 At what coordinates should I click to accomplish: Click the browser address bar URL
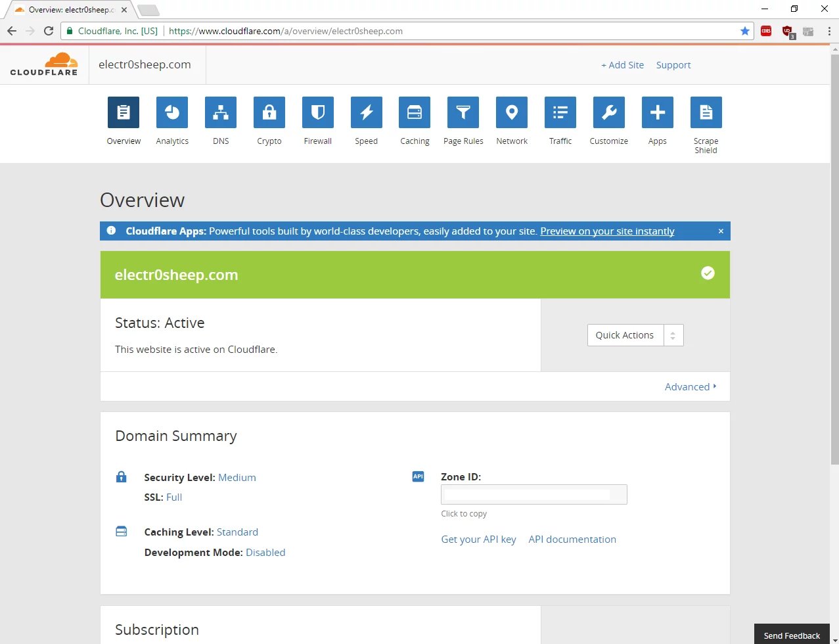point(286,31)
